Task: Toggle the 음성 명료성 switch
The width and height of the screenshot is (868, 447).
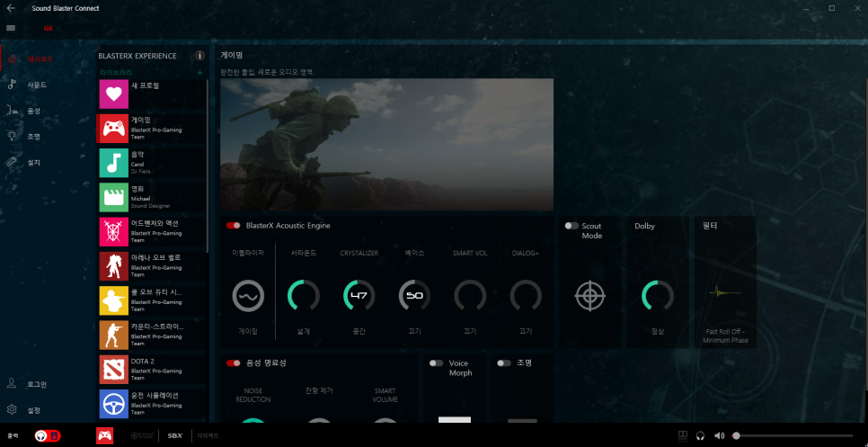Action: (233, 362)
